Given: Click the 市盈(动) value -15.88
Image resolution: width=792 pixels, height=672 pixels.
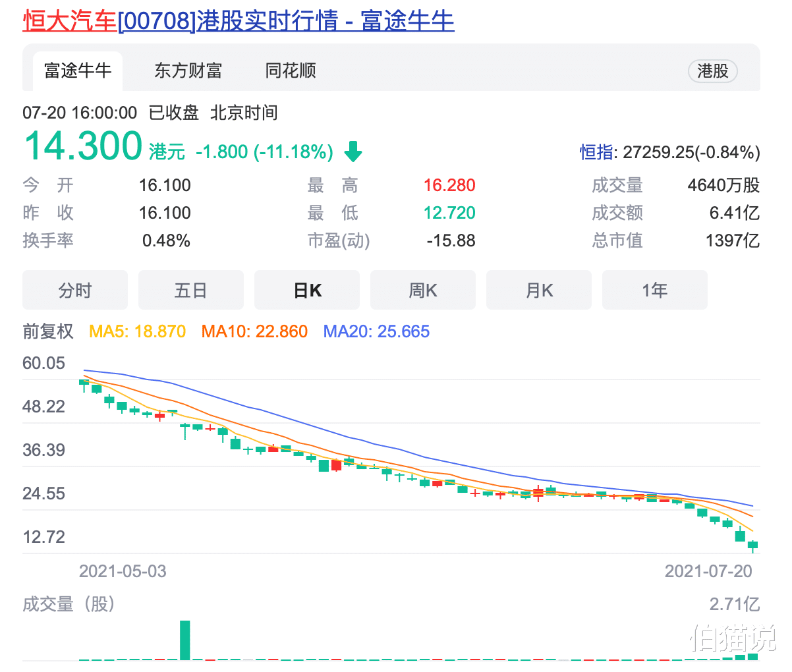Looking at the screenshot, I should (x=451, y=240).
